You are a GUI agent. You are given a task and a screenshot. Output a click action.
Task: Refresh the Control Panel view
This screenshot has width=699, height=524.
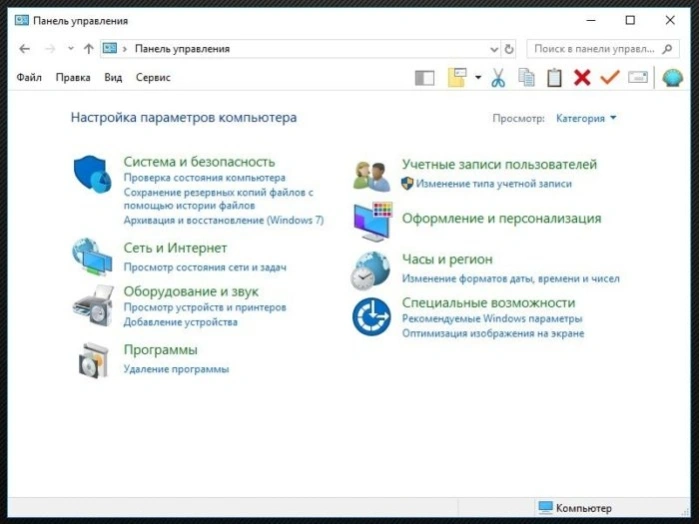click(509, 49)
